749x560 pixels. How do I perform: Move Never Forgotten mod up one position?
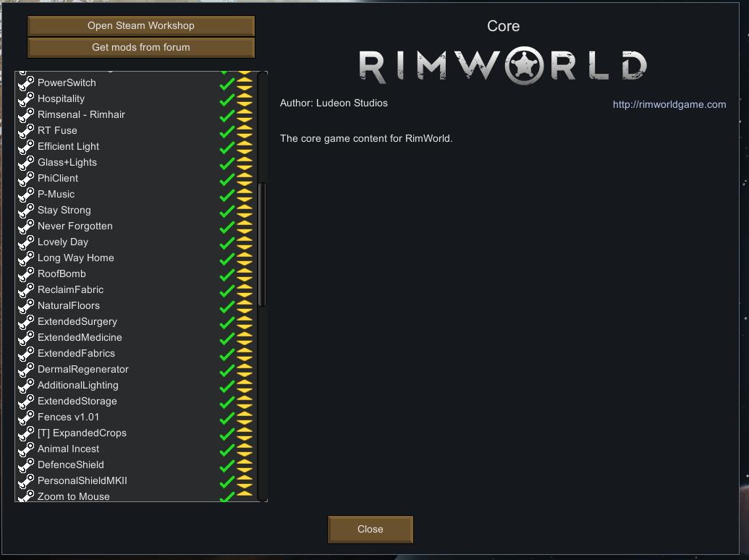[x=245, y=223]
